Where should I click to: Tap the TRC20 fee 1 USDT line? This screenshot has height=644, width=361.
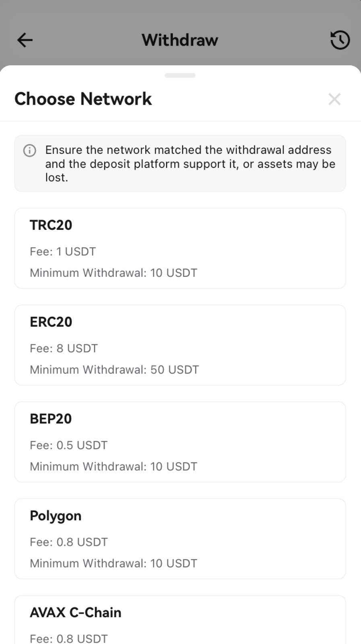(x=63, y=252)
